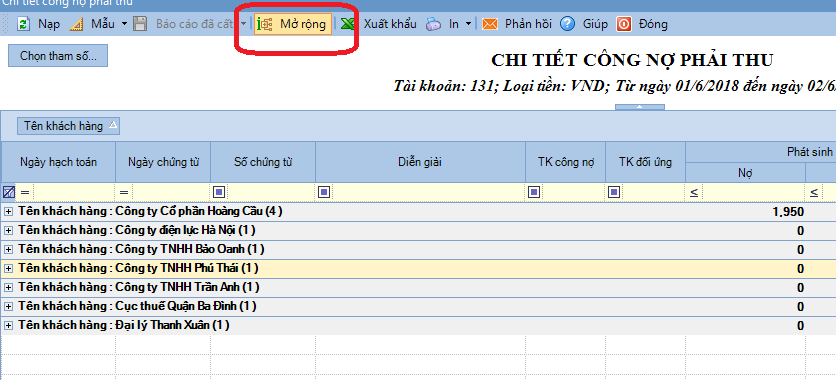
Task: Click the In printer icon
Action: tap(433, 25)
